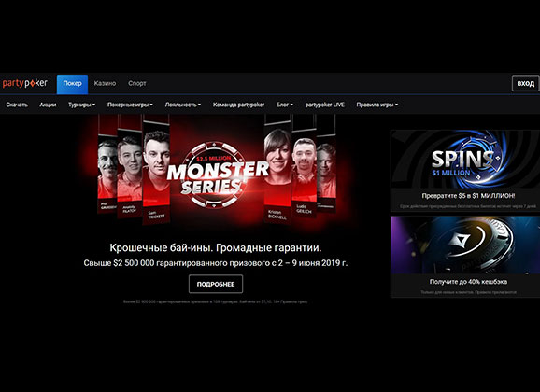Click the ПОДРОБНЕЕ button
This screenshot has height=392, width=540.
[x=216, y=284]
